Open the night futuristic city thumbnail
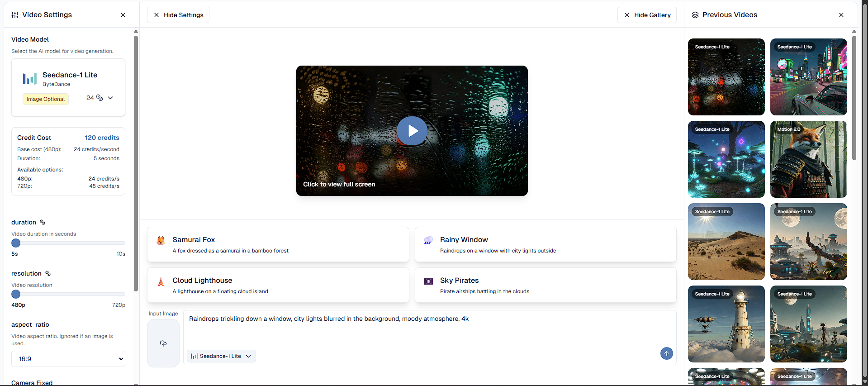 click(809, 324)
